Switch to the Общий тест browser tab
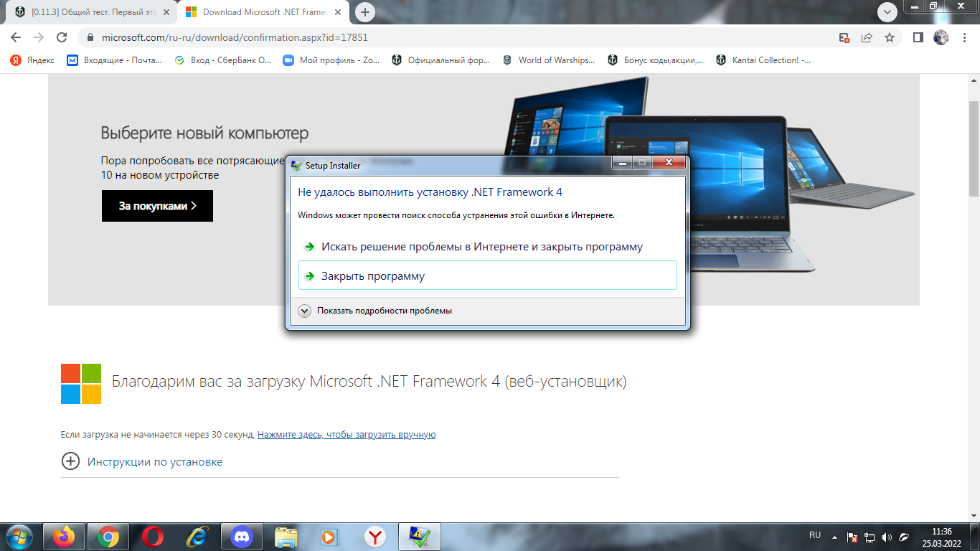The width and height of the screenshot is (980, 551). click(x=90, y=12)
